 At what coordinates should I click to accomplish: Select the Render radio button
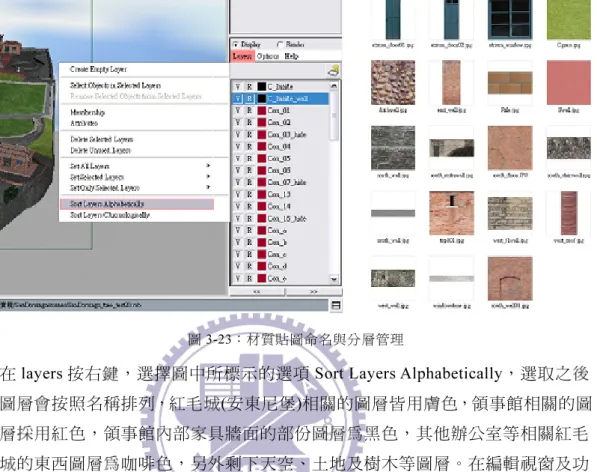(280, 45)
